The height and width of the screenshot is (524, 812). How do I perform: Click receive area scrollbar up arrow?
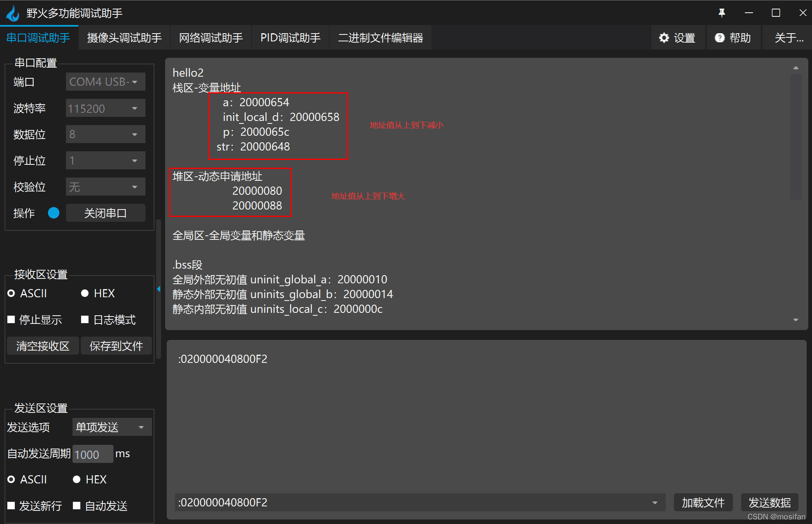pyautogui.click(x=796, y=68)
